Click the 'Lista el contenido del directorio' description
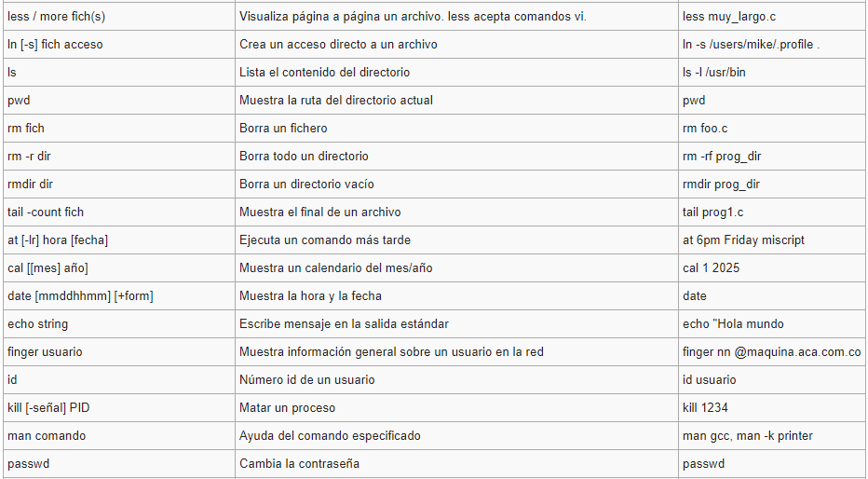 (x=324, y=73)
